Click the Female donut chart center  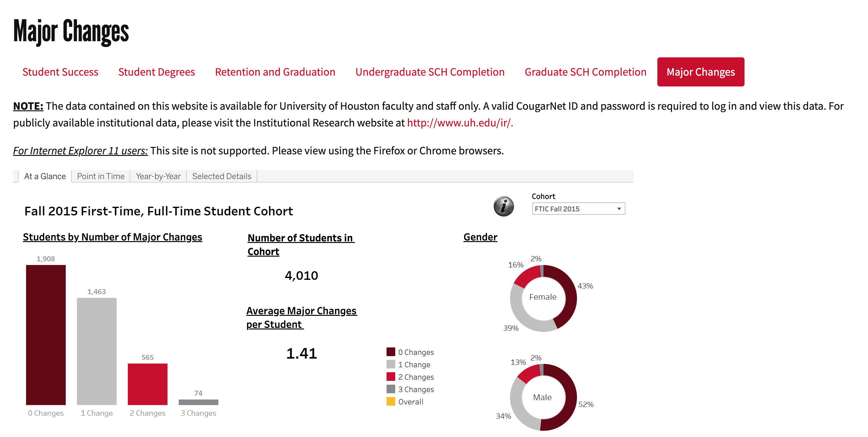pos(543,297)
